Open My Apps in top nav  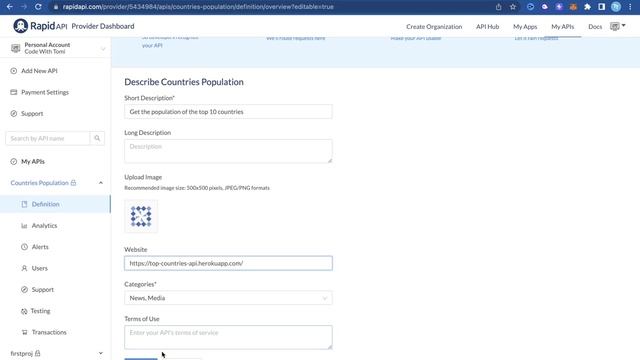coord(525,27)
